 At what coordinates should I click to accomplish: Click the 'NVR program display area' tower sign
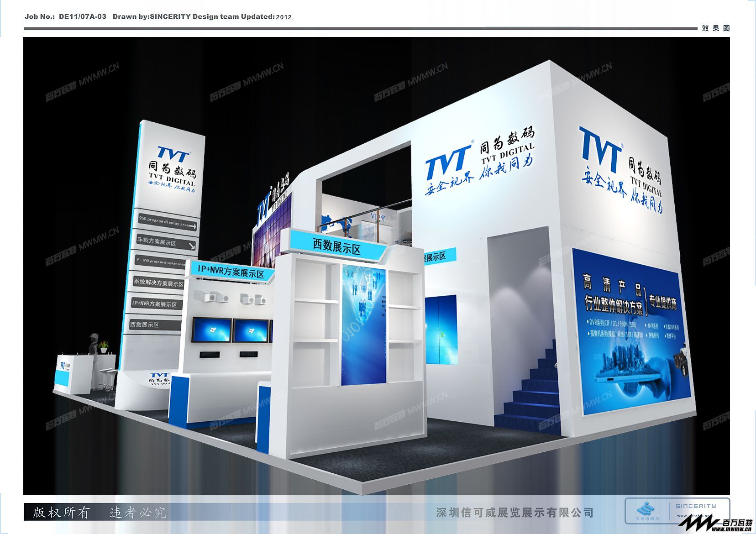159,262
